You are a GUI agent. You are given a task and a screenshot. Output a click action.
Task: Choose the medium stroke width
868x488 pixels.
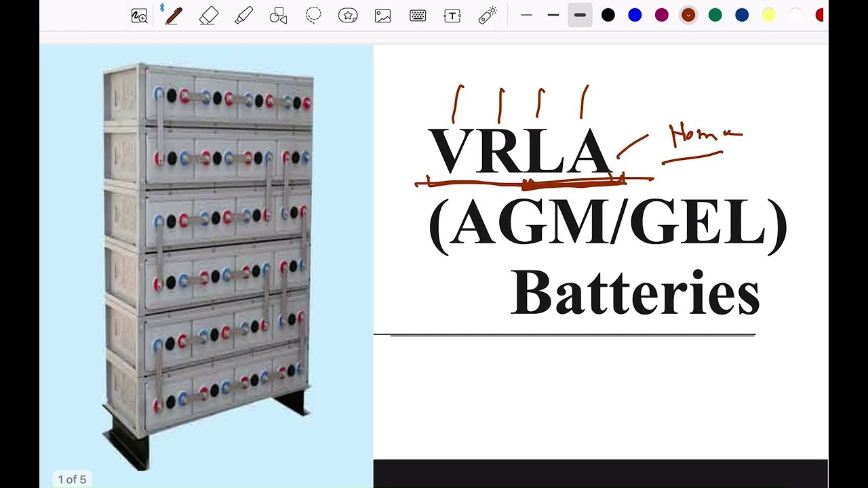553,15
